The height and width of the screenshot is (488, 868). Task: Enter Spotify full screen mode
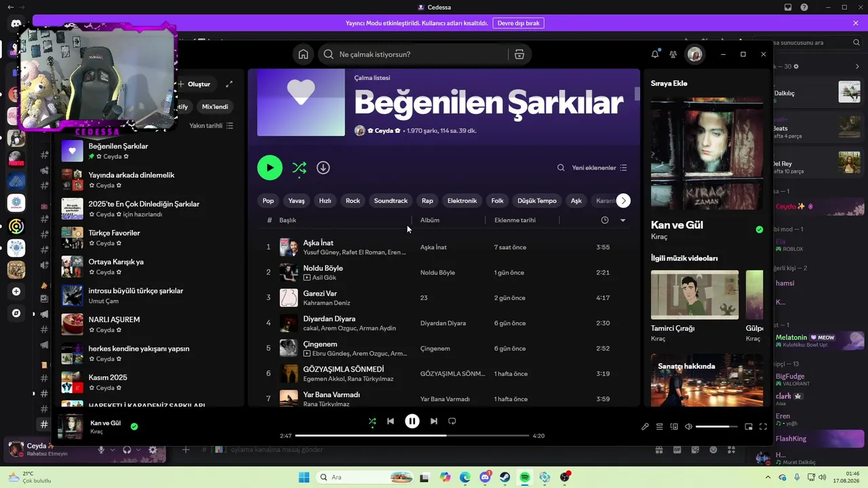click(x=763, y=427)
